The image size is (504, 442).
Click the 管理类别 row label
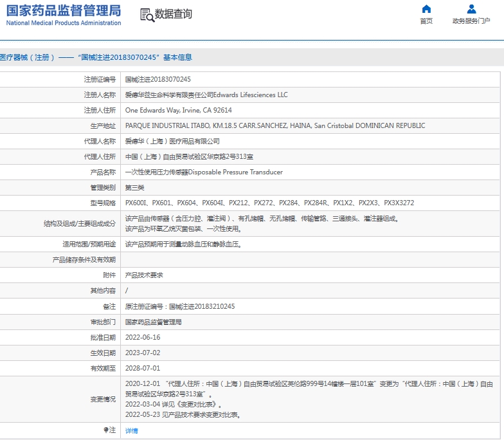pyautogui.click(x=103, y=188)
